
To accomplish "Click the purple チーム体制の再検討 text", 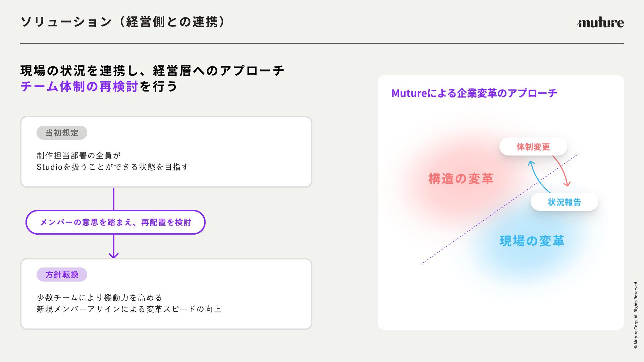I will click(79, 86).
